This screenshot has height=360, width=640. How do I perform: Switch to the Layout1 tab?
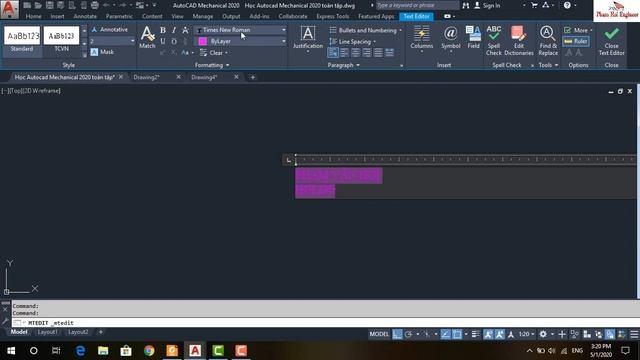click(x=47, y=332)
